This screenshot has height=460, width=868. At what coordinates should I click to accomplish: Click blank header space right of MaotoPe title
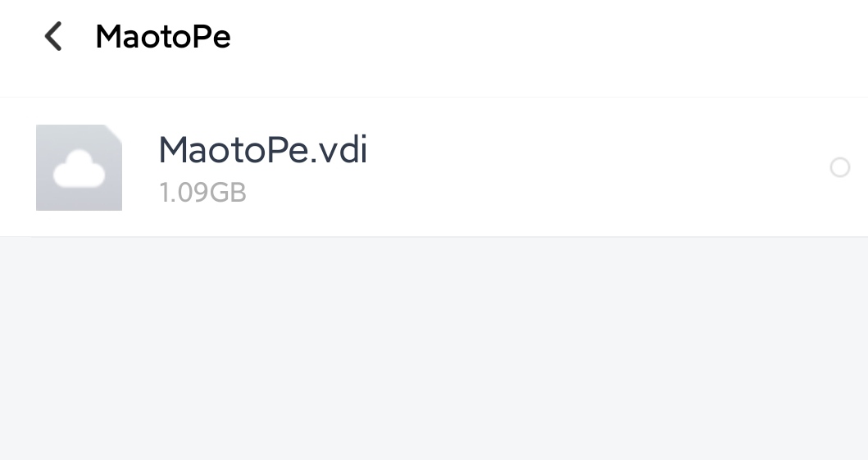pos(548,37)
